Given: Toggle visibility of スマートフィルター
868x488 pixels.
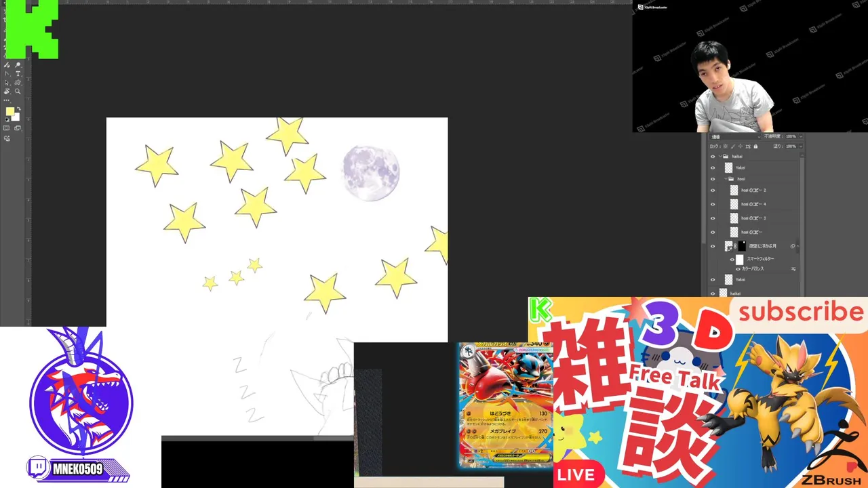Looking at the screenshot, I should click(732, 259).
